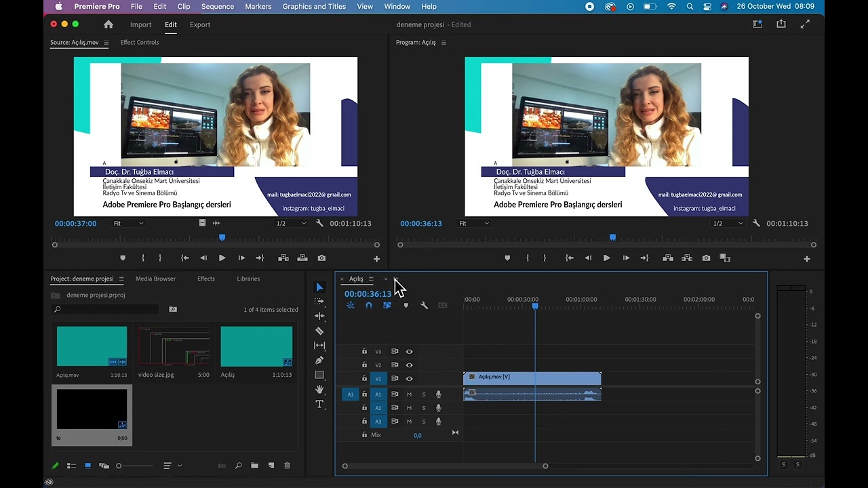Select the Selection tool arrow

click(319, 287)
